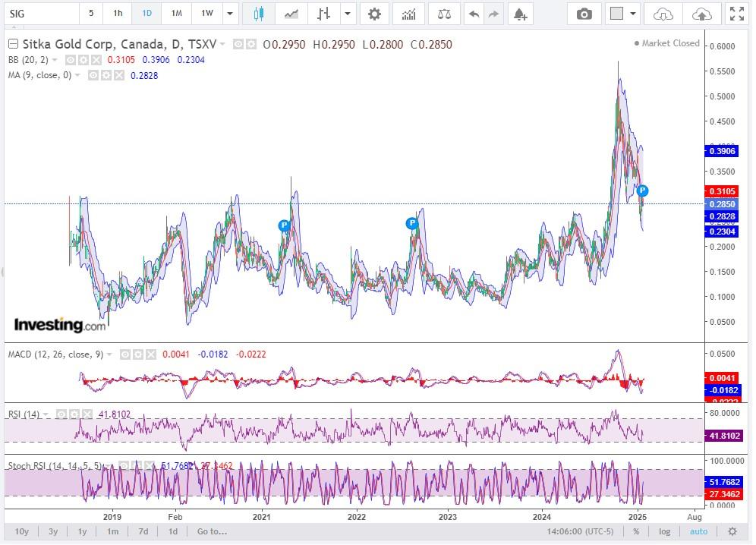Expand MA (9, close, 0) legend dropdown
The image size is (756, 545).
(77, 76)
